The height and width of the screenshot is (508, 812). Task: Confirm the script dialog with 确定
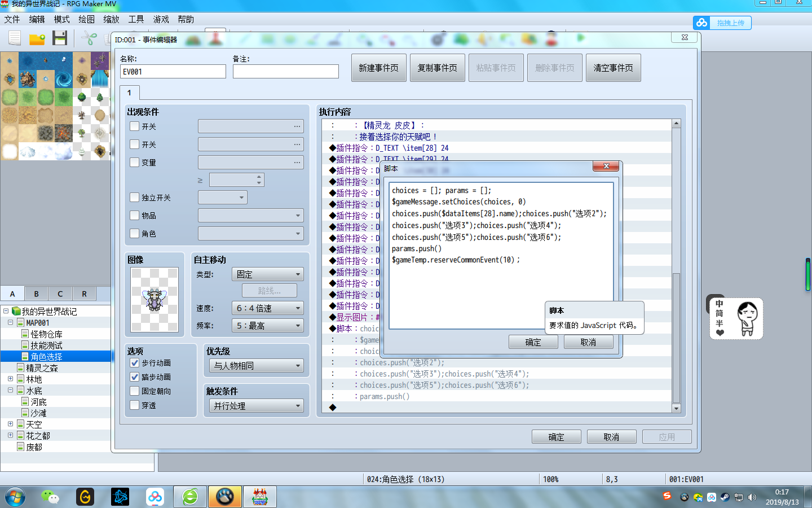pos(533,343)
